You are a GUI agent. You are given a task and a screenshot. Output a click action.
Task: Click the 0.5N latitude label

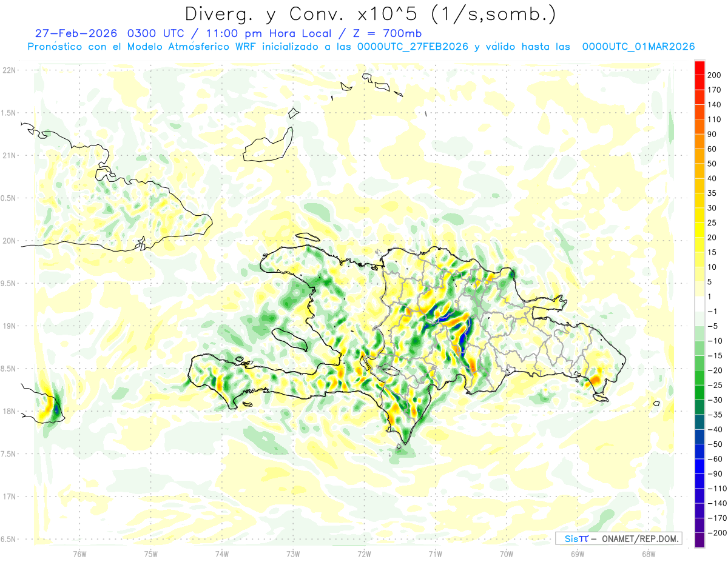click(9, 198)
